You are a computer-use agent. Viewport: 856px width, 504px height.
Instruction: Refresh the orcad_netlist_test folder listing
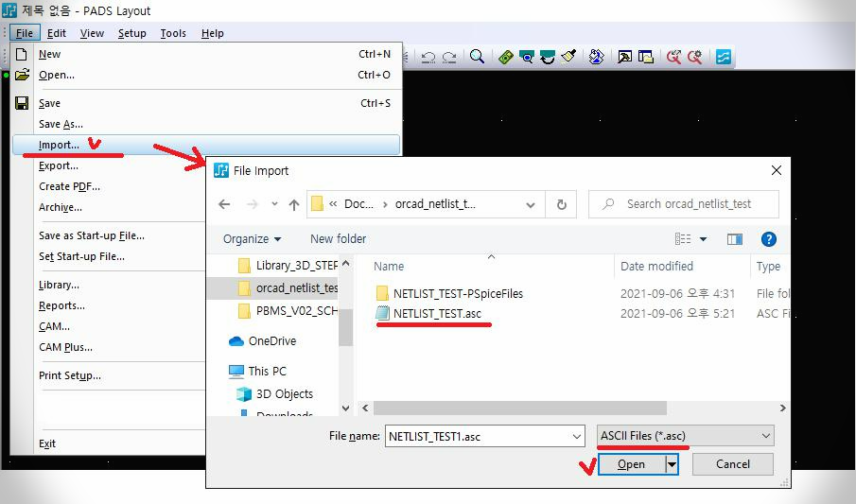coord(561,205)
